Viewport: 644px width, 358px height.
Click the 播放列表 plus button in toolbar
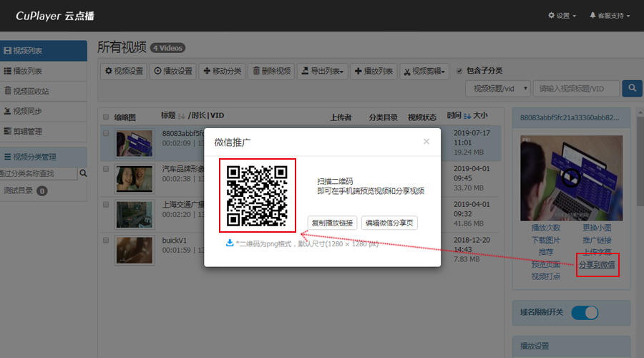pyautogui.click(x=374, y=71)
